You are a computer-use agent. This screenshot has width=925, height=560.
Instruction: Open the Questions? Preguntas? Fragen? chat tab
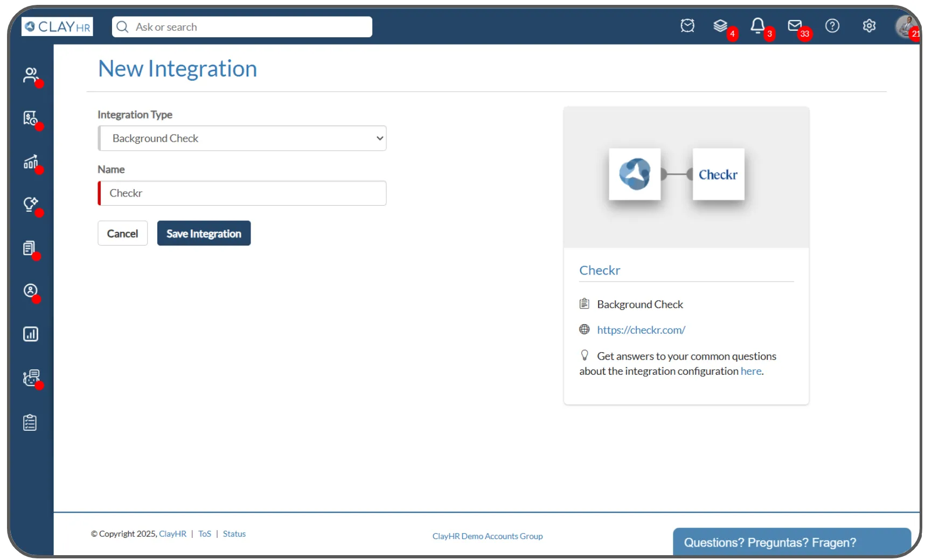[x=792, y=542]
